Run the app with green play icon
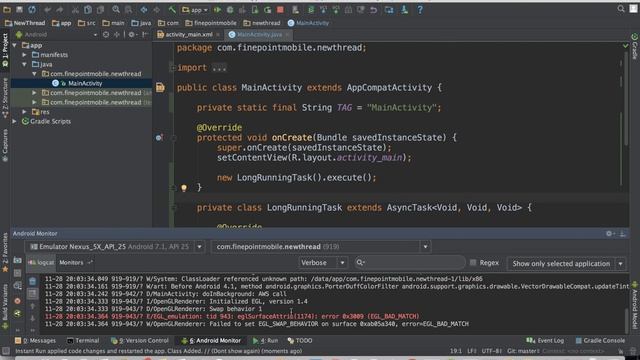The height and width of the screenshot is (360, 640). (x=218, y=9)
